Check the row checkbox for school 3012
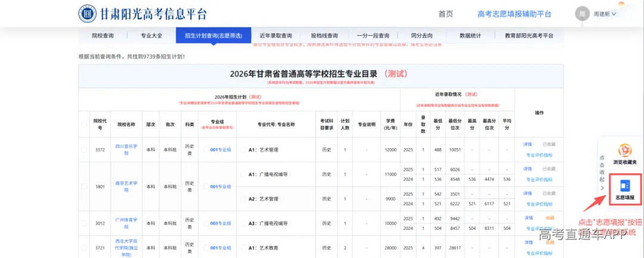Viewport: 644px width, 258px height. (84, 223)
